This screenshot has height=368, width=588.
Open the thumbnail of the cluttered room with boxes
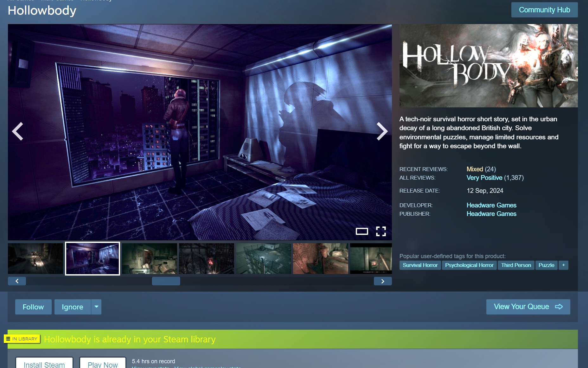pyautogui.click(x=150, y=258)
